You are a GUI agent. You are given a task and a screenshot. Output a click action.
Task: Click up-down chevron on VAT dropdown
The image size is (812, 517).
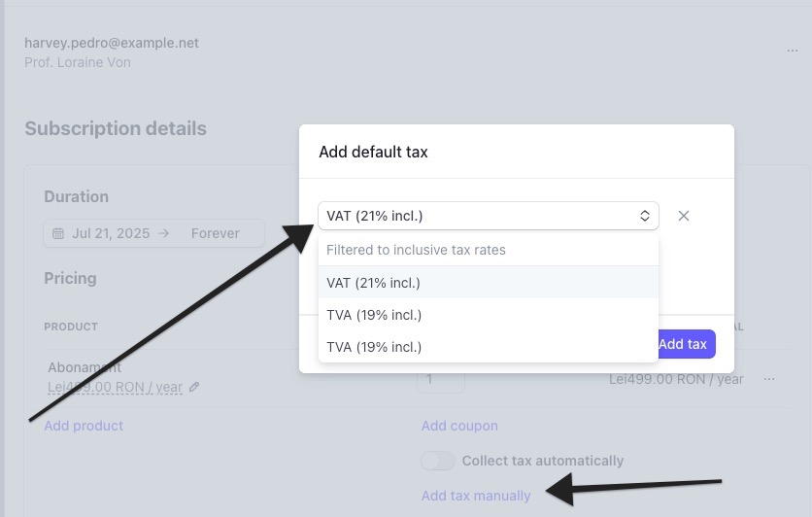[645, 216]
